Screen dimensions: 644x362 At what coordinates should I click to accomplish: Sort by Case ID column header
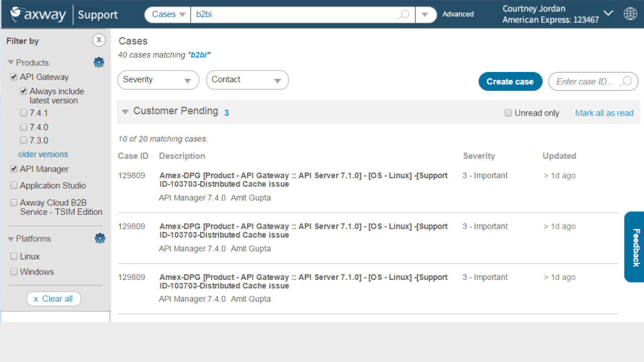pos(133,156)
